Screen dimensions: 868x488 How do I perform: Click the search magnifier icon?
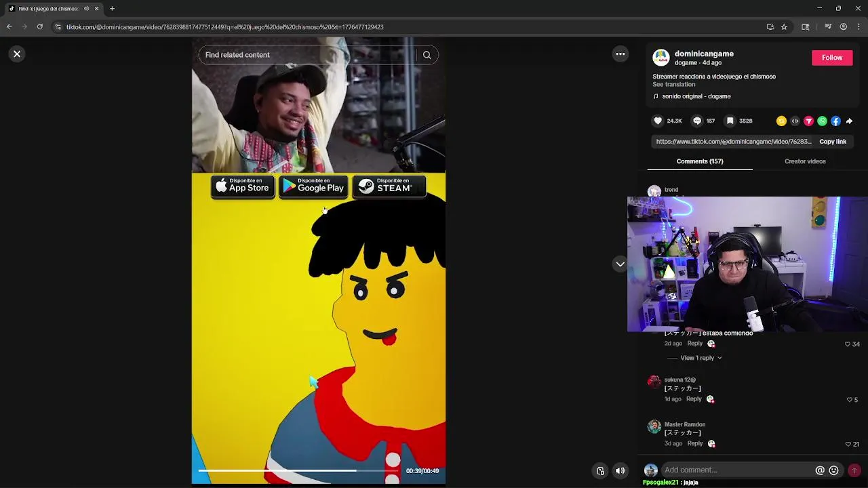click(x=427, y=55)
